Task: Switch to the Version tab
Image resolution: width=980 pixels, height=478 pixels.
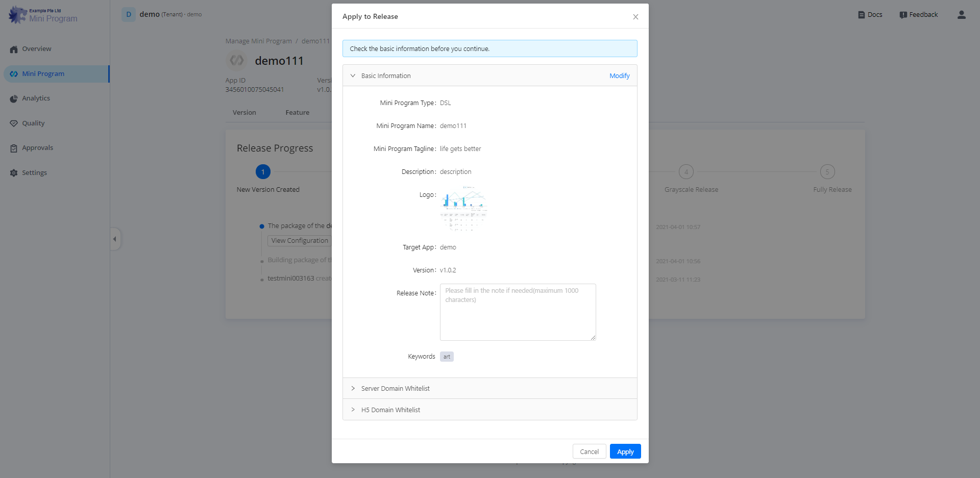Action: [x=244, y=113]
